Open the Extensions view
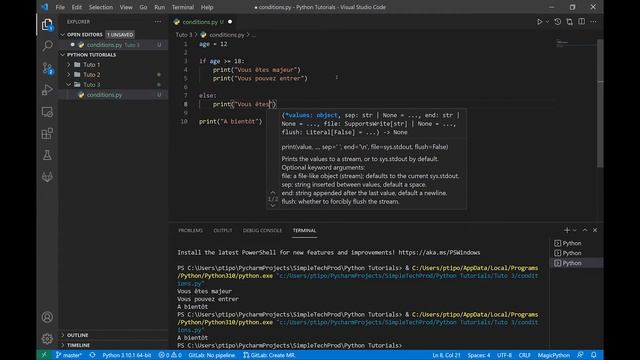 point(47,133)
